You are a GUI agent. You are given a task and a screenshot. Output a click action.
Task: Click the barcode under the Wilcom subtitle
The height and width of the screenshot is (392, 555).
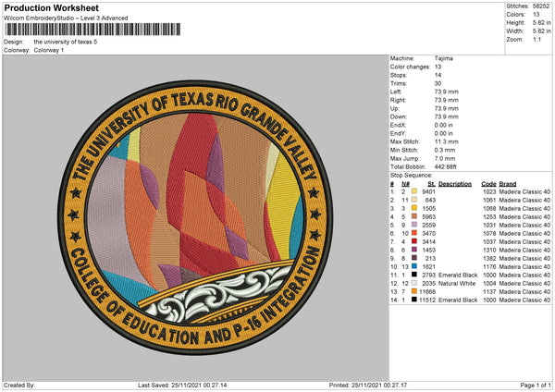[x=93, y=30]
